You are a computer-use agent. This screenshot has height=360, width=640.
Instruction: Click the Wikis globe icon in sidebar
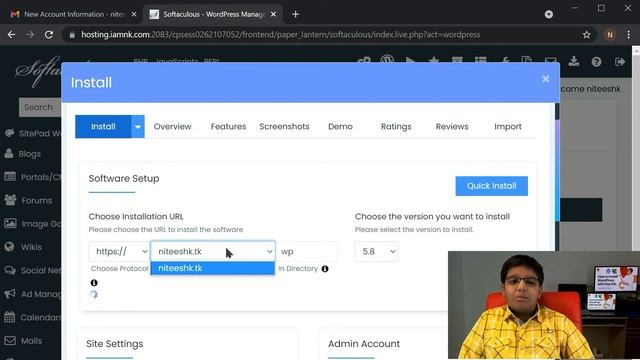point(9,247)
